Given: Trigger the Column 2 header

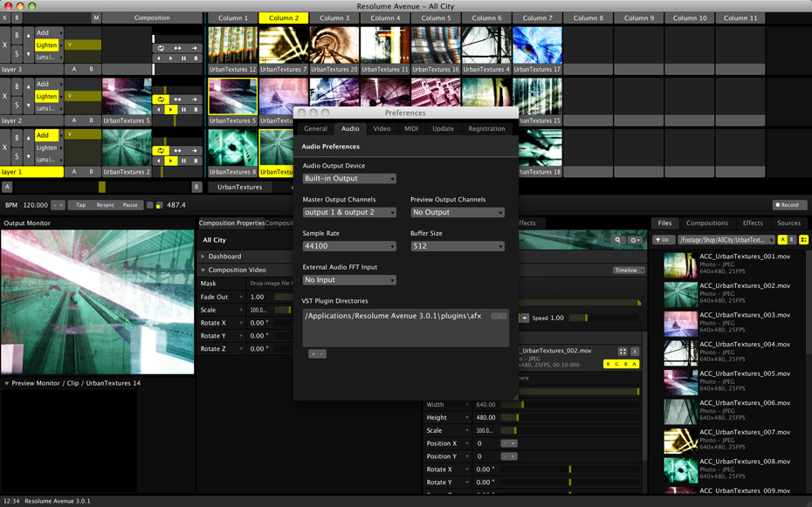Looking at the screenshot, I should (x=283, y=18).
